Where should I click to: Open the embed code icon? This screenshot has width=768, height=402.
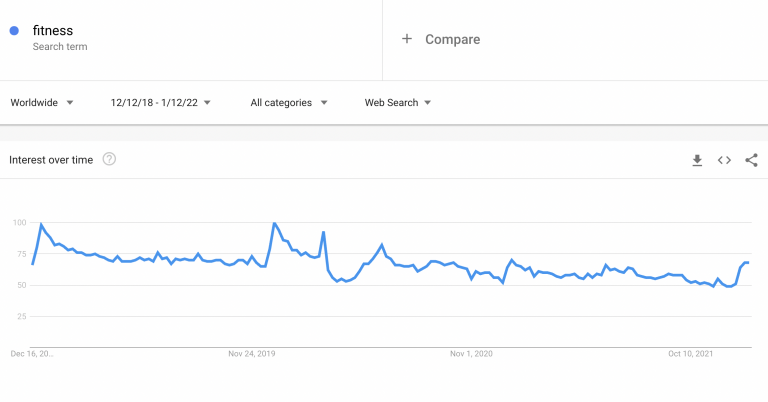click(x=724, y=160)
